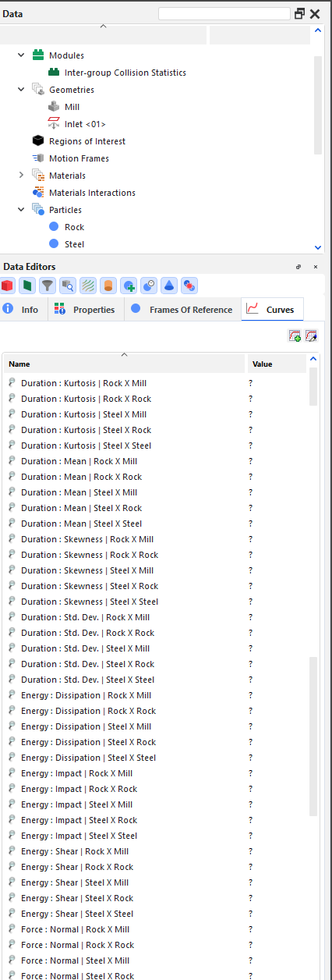Click the black Regions of Interest cube icon
332x980 pixels.
(38, 141)
